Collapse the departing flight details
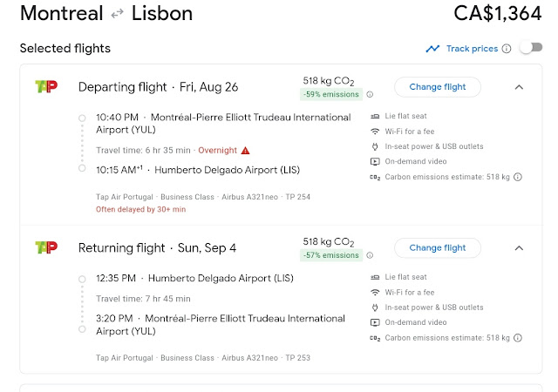Image resolution: width=558 pixels, height=392 pixels. click(519, 87)
